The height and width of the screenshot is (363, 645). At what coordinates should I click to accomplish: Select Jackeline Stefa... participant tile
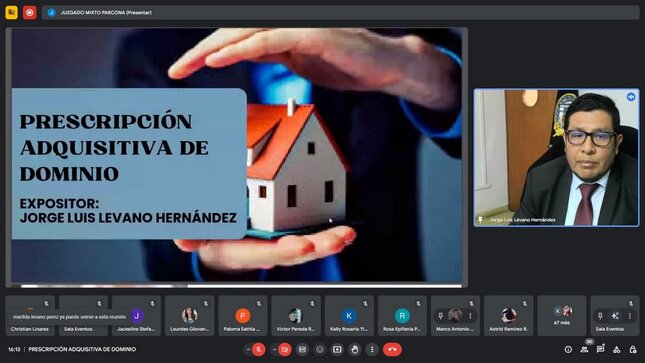[136, 316]
